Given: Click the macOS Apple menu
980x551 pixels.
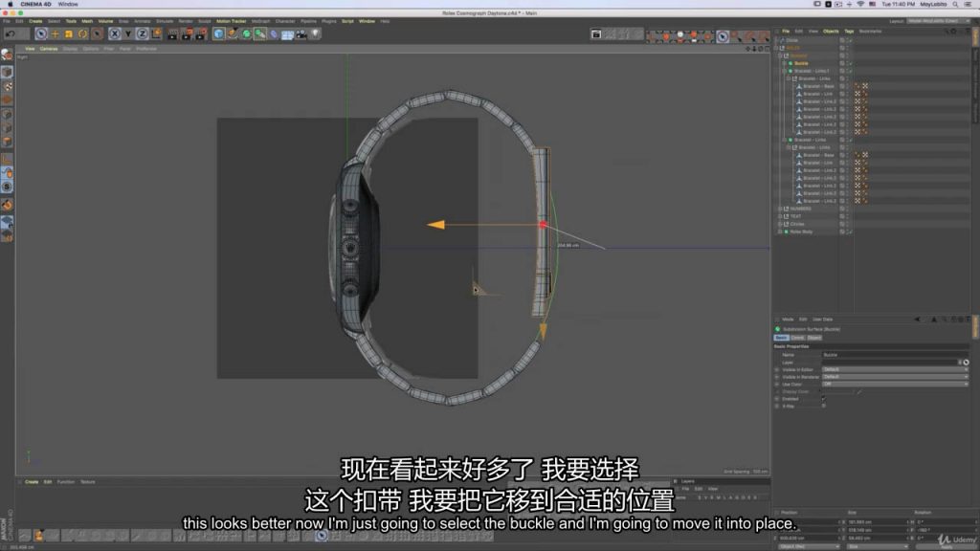Looking at the screenshot, I should 10,4.
